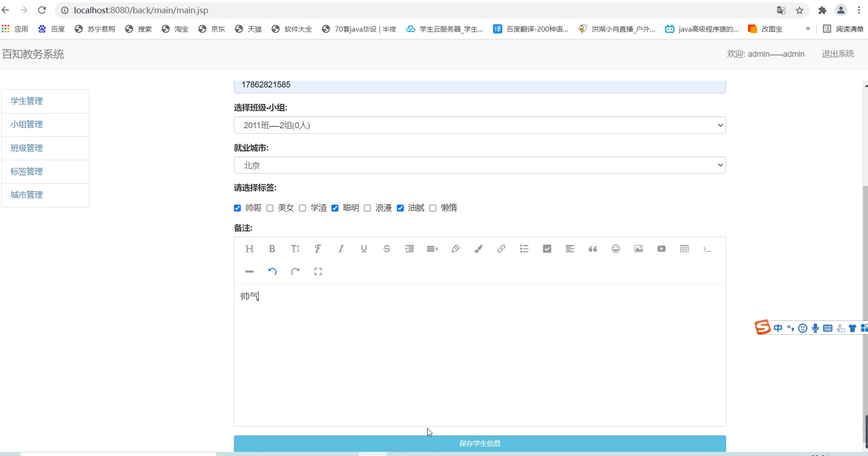Image resolution: width=868 pixels, height=456 pixels.
Task: Uncheck the 聪明 tag checkbox
Action: 335,208
